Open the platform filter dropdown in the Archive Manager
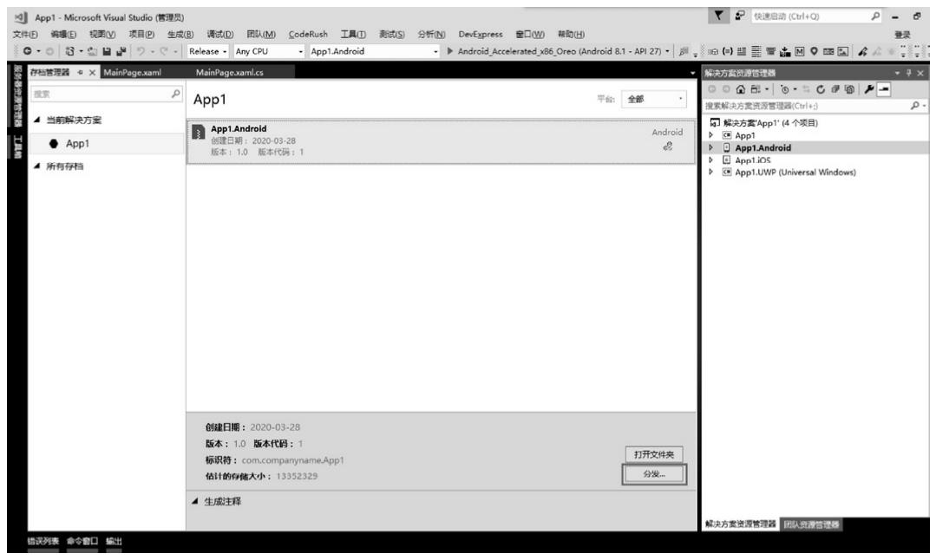 click(x=654, y=99)
